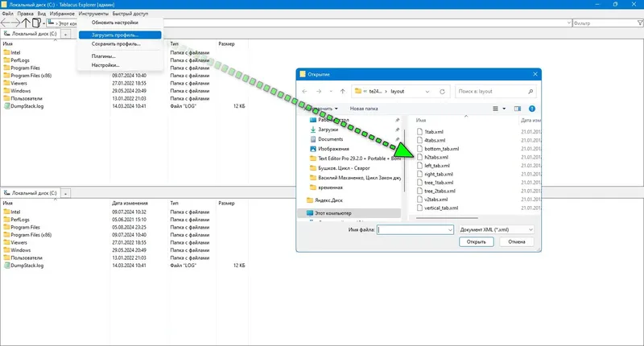This screenshot has height=346, width=644.
Task: Click the pin next to Documents
Action: point(397,139)
